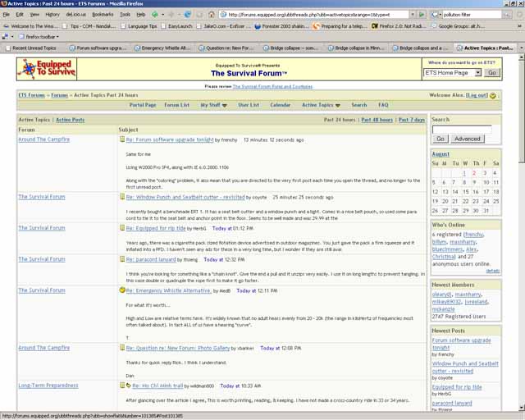Open the User List link
This screenshot has height=420, width=525.
pyautogui.click(x=249, y=105)
